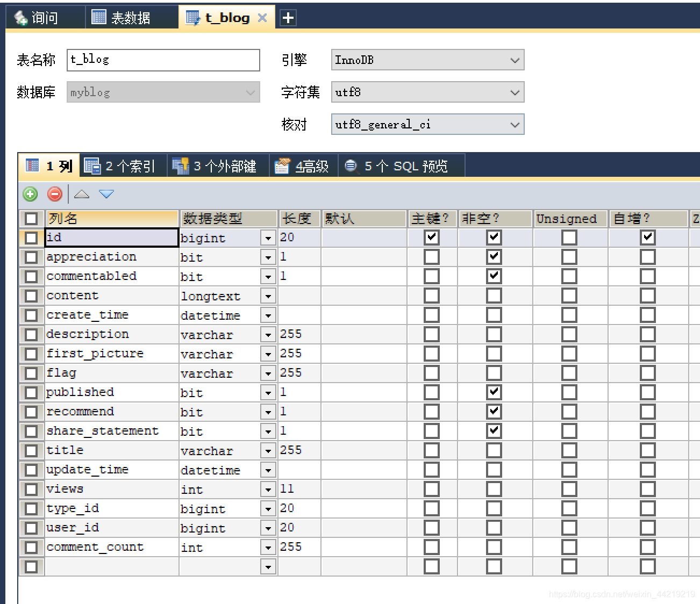Move column up with gray arrow
700x604 pixels.
[x=82, y=194]
